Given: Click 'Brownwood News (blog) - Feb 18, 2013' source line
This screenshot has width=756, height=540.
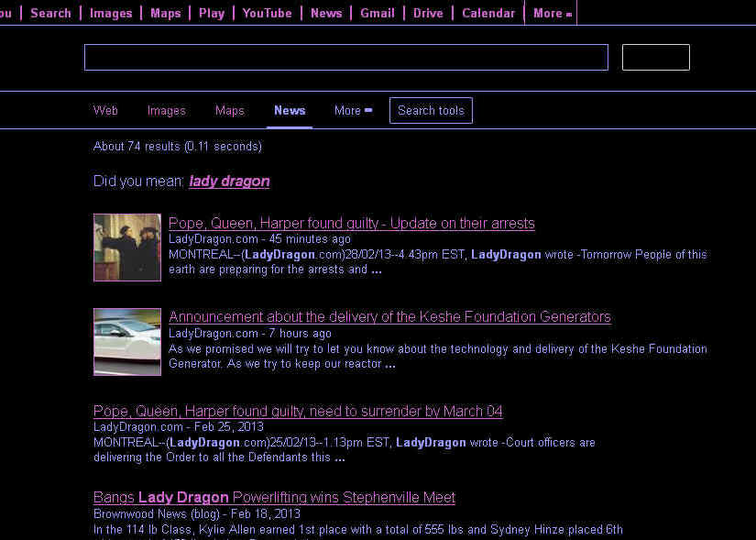Looking at the screenshot, I should (197, 514).
